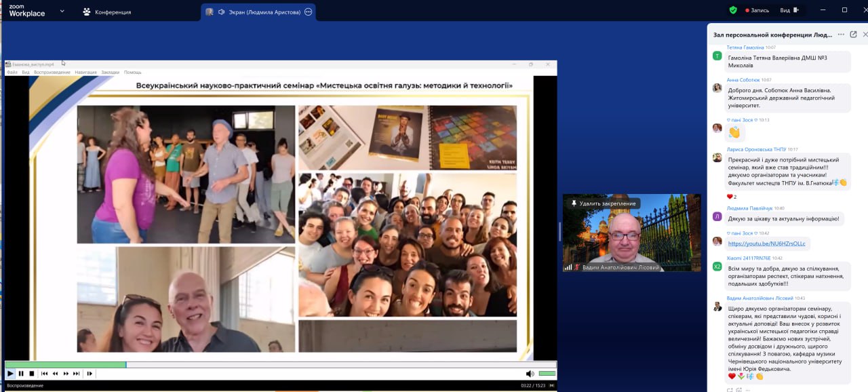Click the Воспроизведение status text in player

(x=25, y=385)
